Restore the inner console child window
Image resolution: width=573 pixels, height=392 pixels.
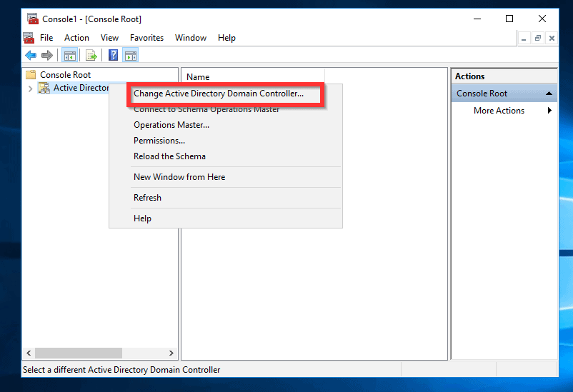[x=537, y=38]
